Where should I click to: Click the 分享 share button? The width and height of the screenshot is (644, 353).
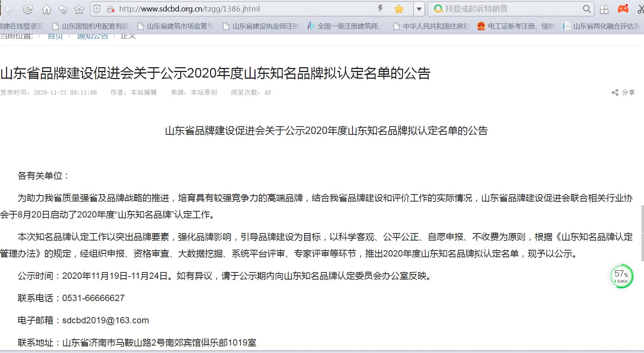624,92
